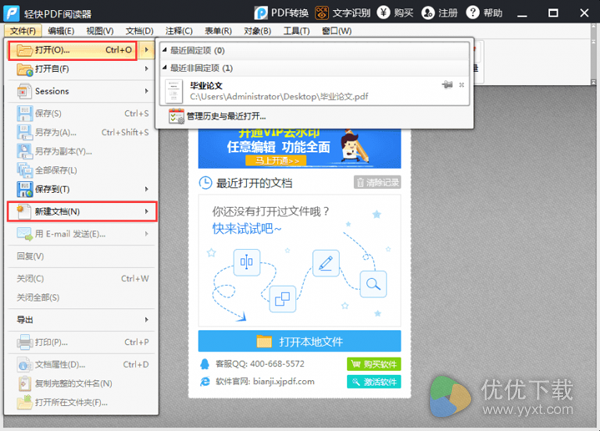Expand the 新建文档(N) submenu arrow

[x=147, y=212]
